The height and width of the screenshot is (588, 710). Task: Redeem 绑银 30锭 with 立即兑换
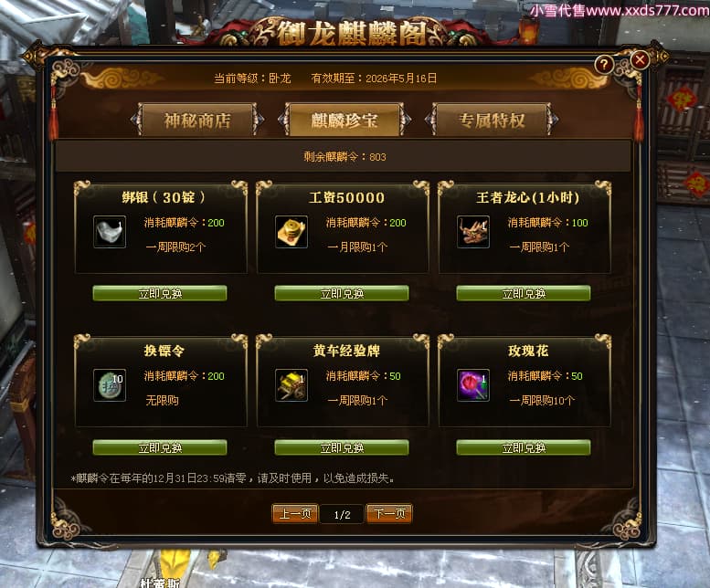(x=160, y=293)
